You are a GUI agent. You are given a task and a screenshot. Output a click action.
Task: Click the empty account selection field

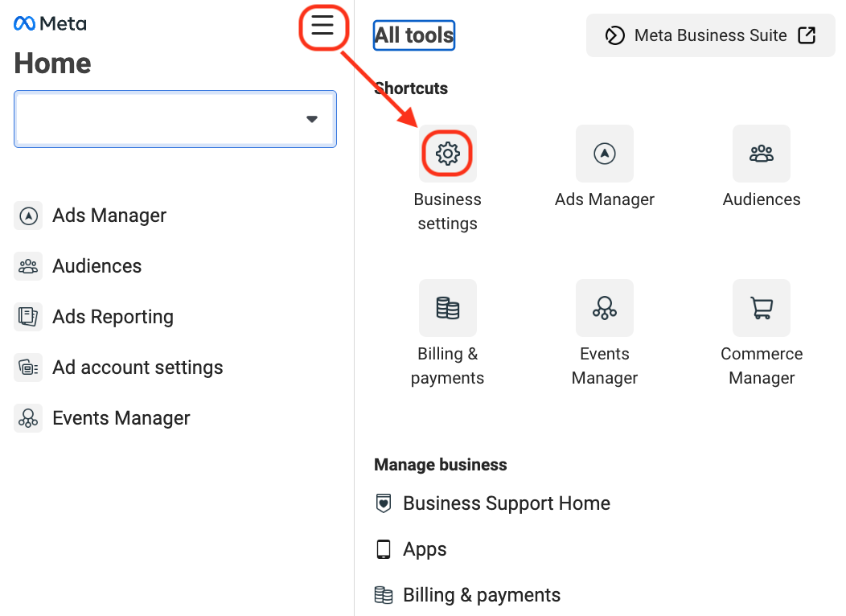(x=175, y=119)
